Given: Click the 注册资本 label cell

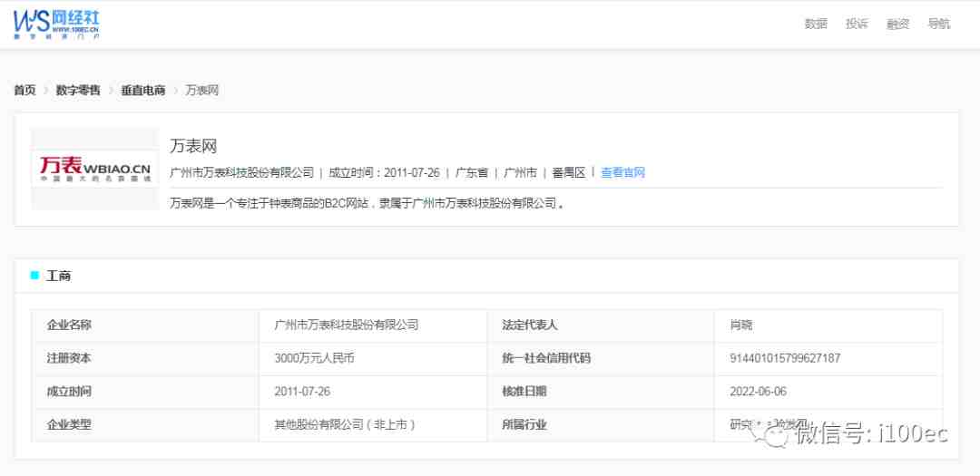Looking at the screenshot, I should tap(145, 358).
